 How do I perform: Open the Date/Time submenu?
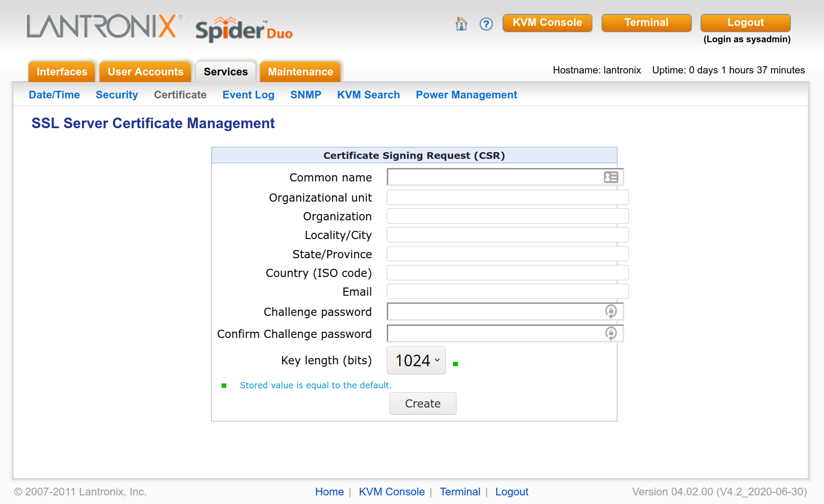point(54,95)
